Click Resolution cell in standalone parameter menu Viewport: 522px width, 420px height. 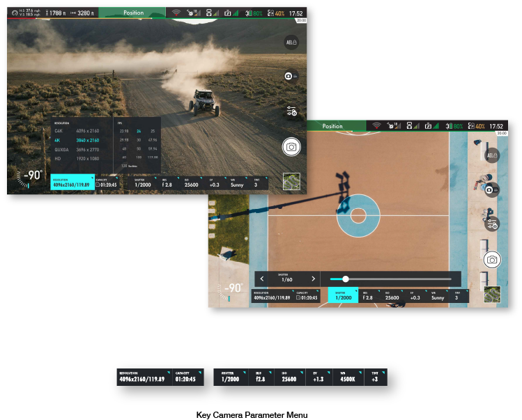[144, 377]
